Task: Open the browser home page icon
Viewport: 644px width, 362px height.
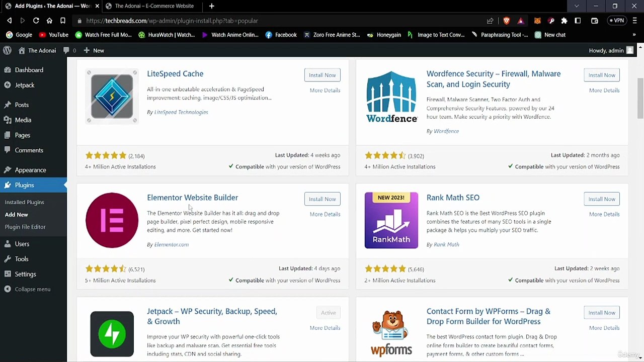Action: coord(49,21)
